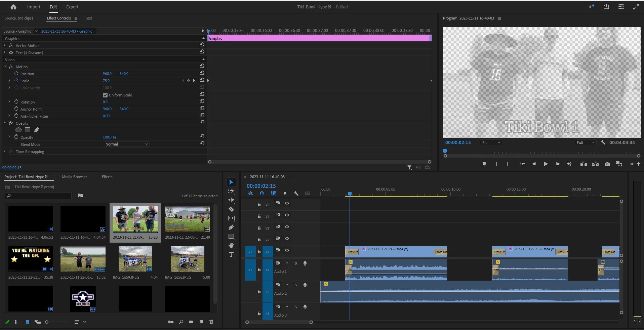Click the Home icon

[13, 7]
